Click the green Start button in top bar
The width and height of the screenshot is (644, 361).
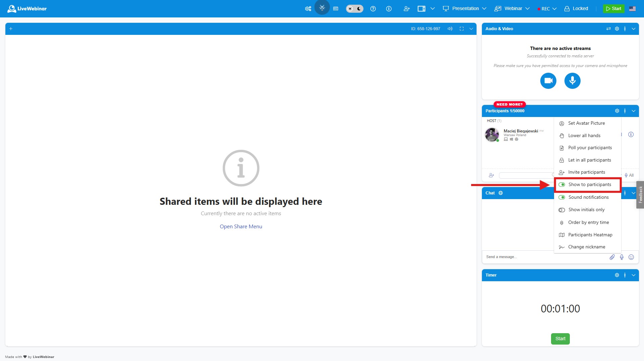tap(613, 9)
